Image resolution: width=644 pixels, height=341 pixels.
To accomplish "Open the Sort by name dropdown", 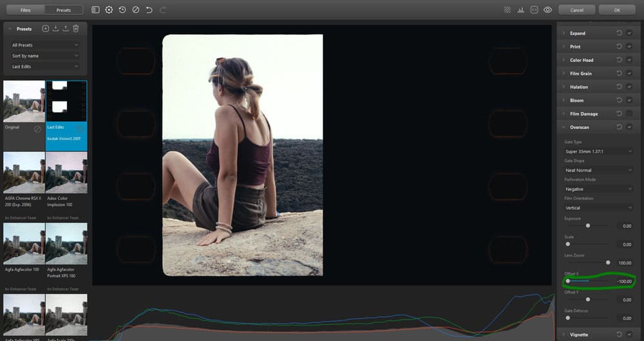I will click(45, 55).
